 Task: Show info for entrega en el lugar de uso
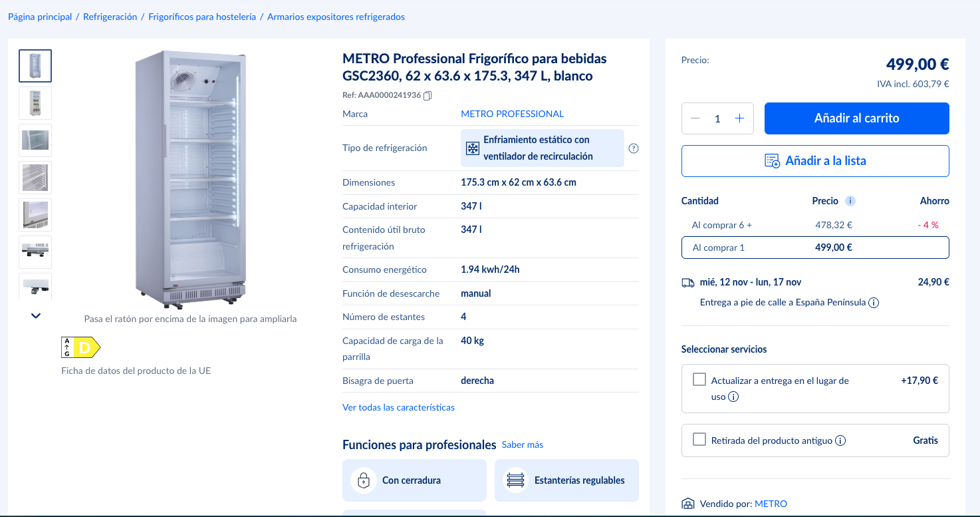coord(733,397)
